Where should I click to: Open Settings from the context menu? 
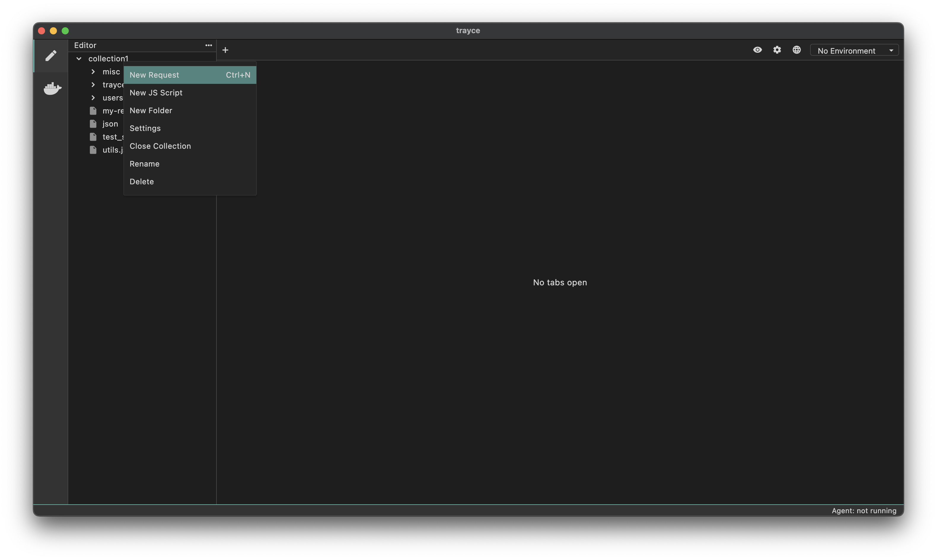(x=190, y=128)
